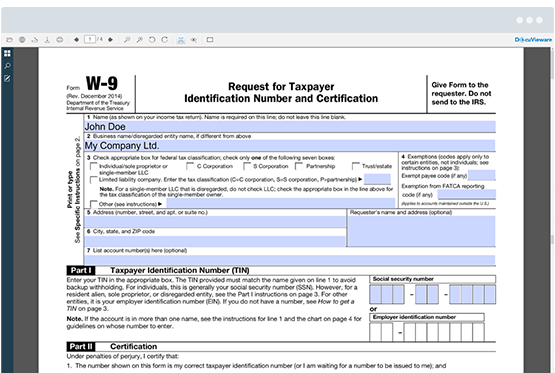Click the page number input box

pyautogui.click(x=90, y=39)
